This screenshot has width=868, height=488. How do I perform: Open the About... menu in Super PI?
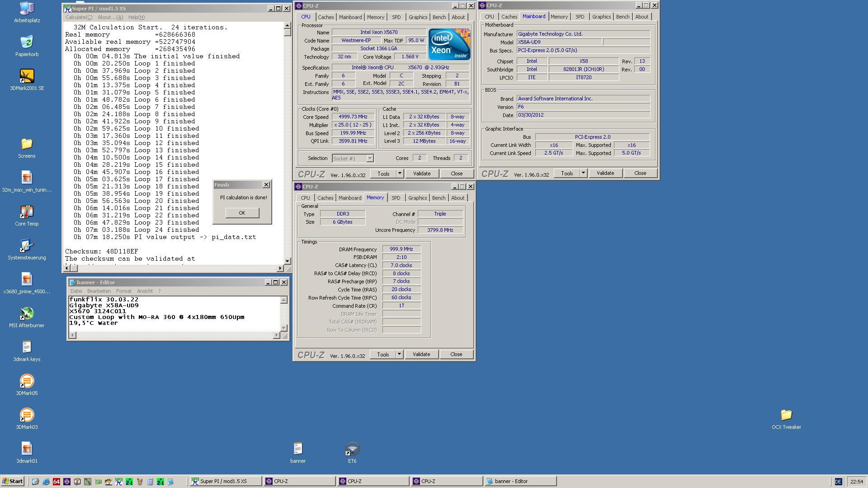[x=110, y=17]
